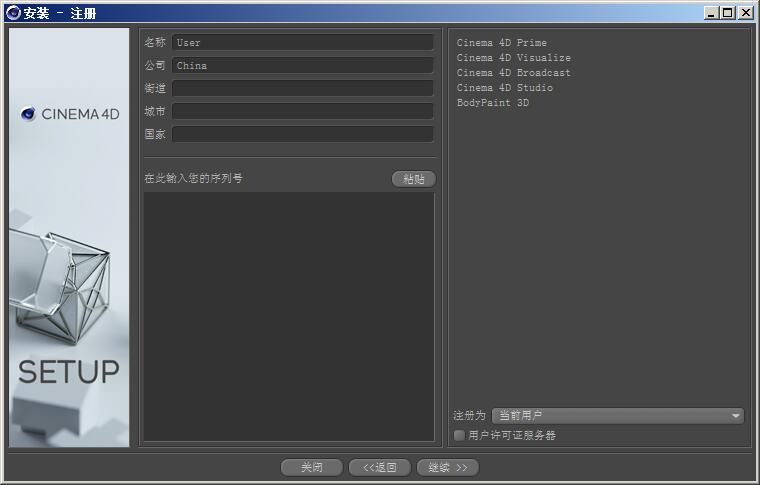Enable the 用户许可证服务器 checkbox
The width and height of the screenshot is (760, 485).
459,435
